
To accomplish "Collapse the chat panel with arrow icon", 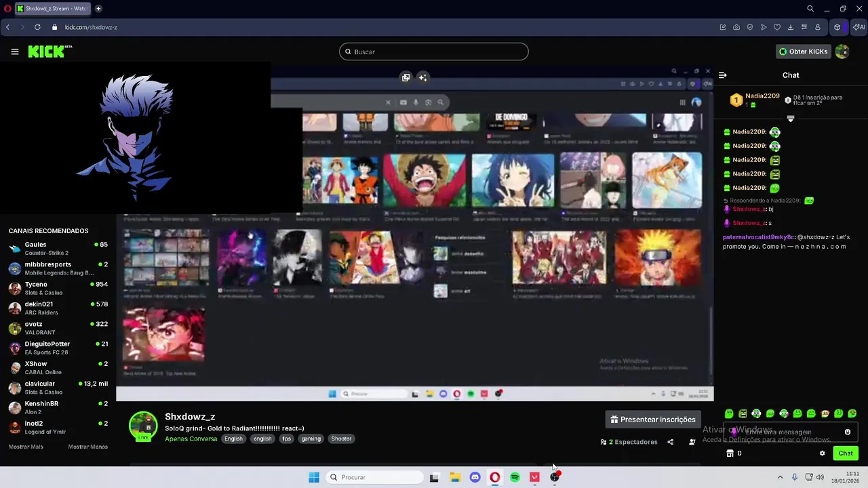I will click(723, 75).
